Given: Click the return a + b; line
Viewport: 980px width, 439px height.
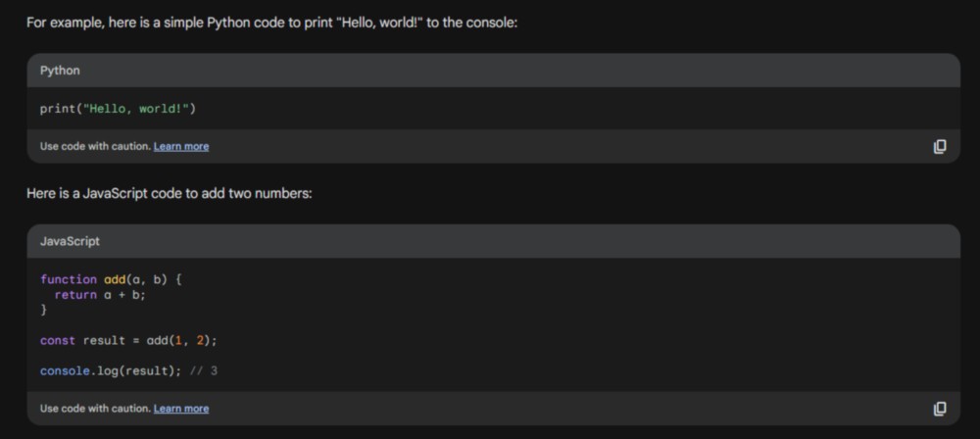Looking at the screenshot, I should [100, 295].
